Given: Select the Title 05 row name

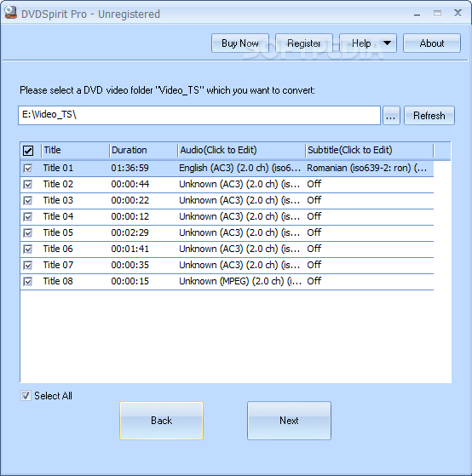Looking at the screenshot, I should 58,232.
